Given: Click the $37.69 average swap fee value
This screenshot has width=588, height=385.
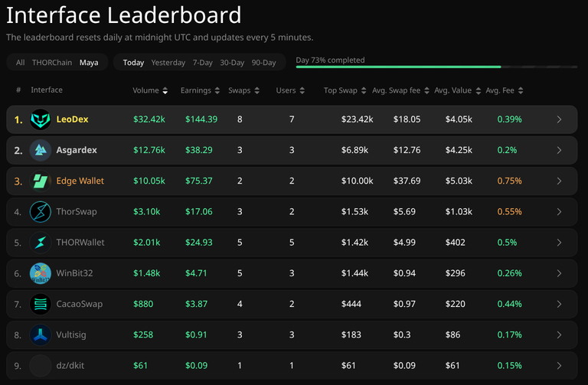Looking at the screenshot, I should pyautogui.click(x=407, y=181).
